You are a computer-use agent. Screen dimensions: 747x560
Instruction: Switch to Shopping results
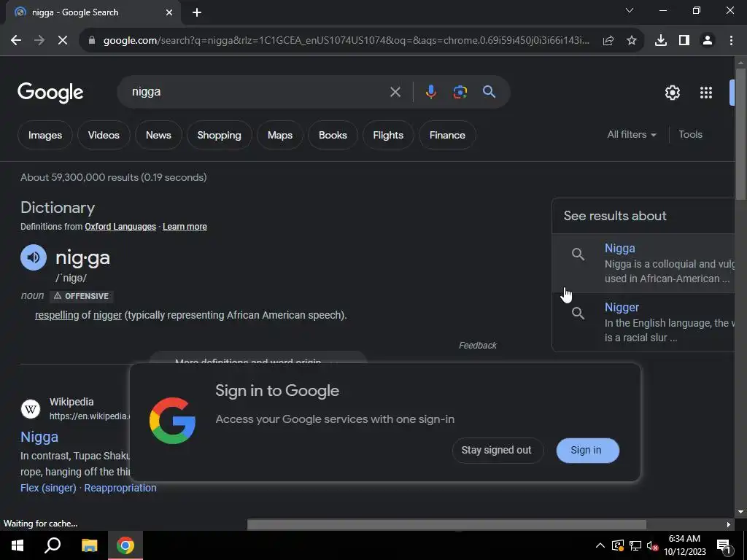(x=219, y=135)
